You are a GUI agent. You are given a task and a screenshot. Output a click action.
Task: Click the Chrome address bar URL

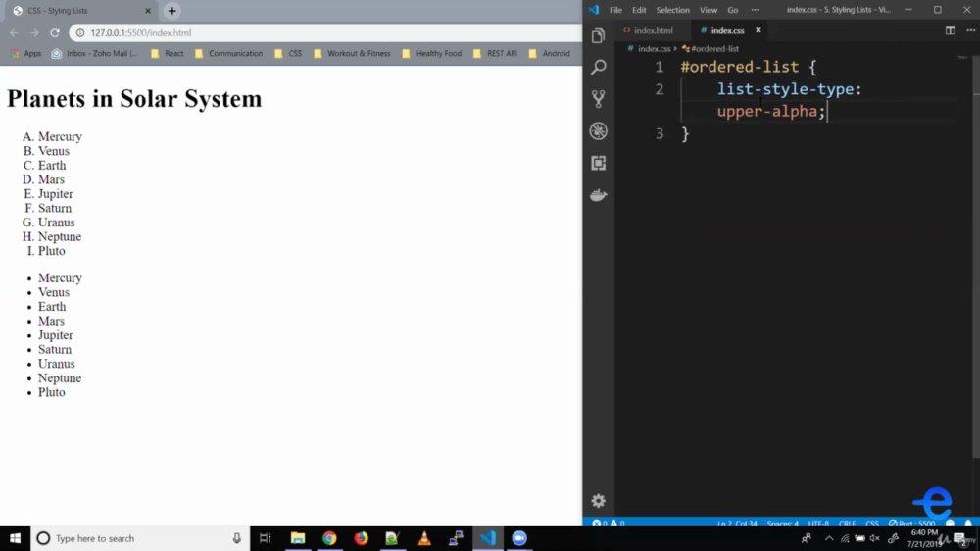[140, 33]
